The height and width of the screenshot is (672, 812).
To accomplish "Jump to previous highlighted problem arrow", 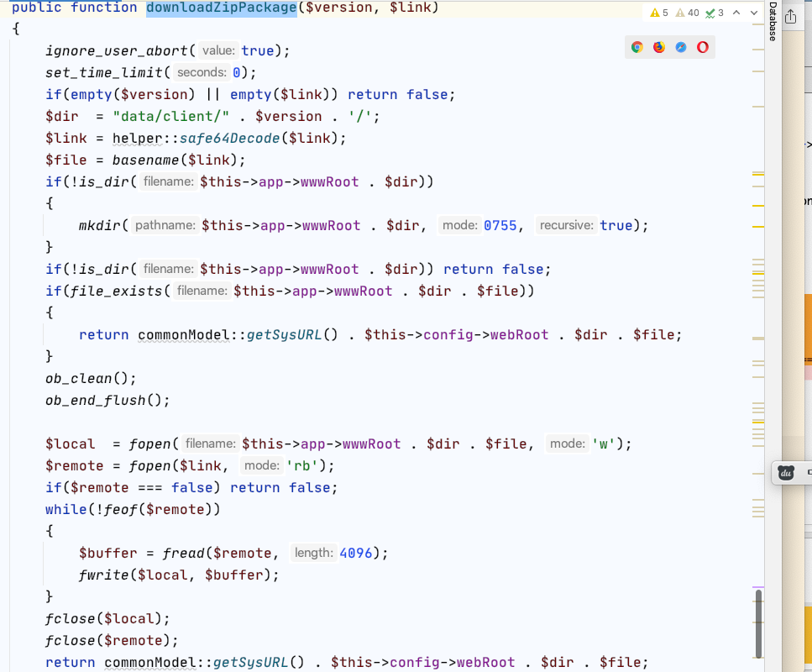I will click(x=736, y=13).
